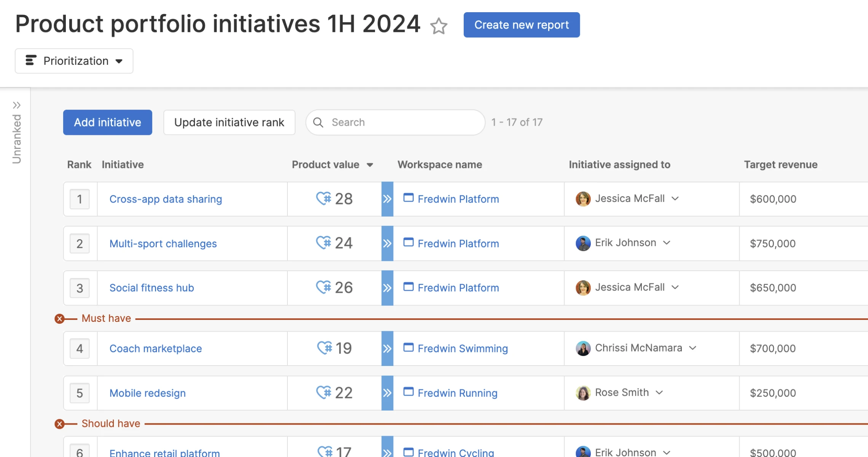Open the Prioritization view dropdown

pyautogui.click(x=74, y=61)
